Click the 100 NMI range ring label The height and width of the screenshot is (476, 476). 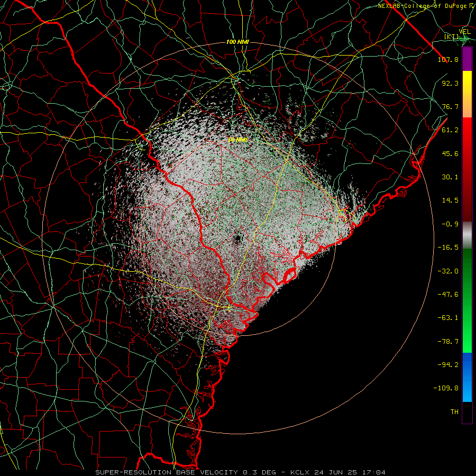(x=237, y=42)
